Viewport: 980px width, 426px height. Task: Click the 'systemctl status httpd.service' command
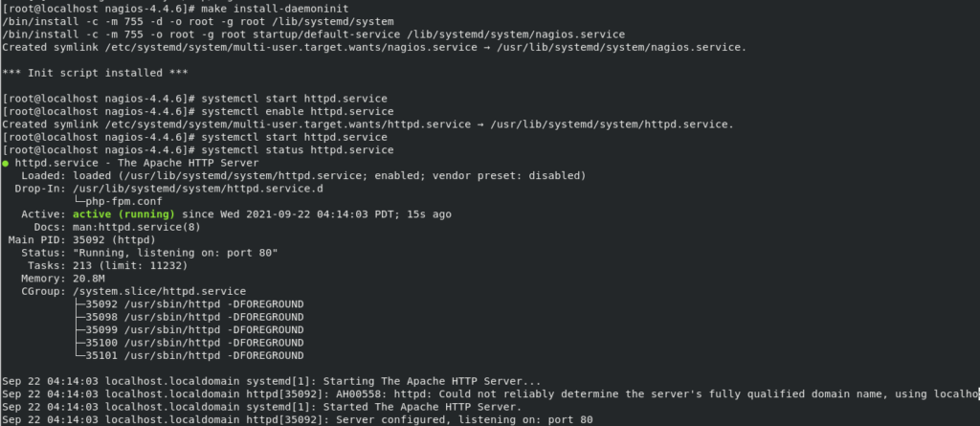[x=299, y=150]
